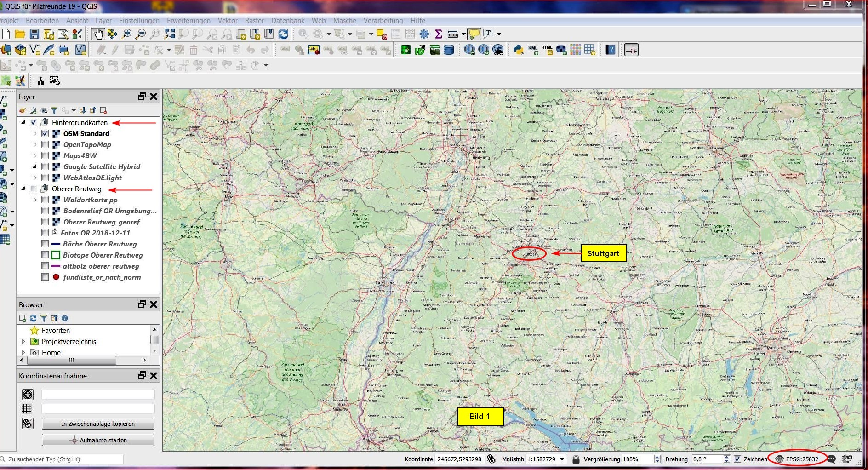Open the Python console icon
868x470 pixels.
point(519,50)
